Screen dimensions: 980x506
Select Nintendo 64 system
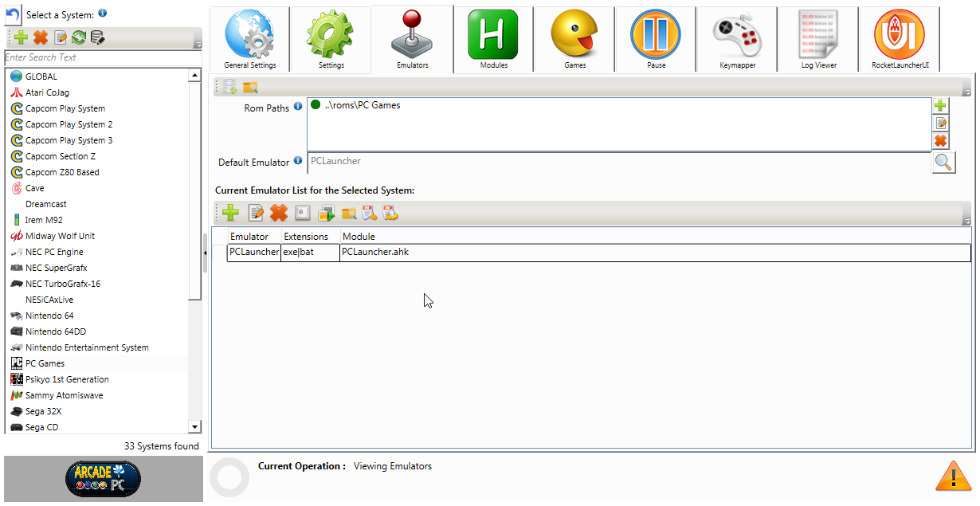(x=49, y=316)
